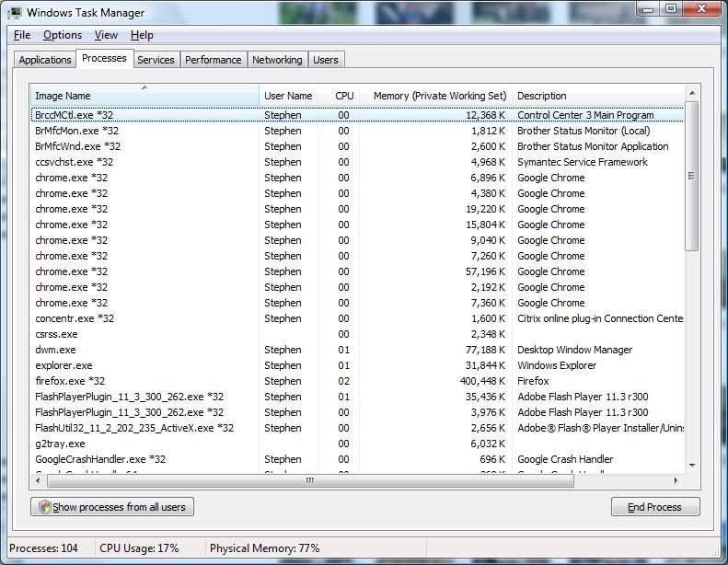Switch to the Performance tab
The width and height of the screenshot is (728, 565).
click(x=213, y=60)
